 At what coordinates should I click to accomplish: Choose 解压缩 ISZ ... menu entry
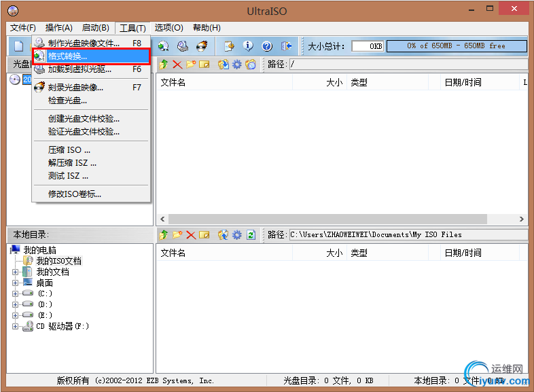pos(91,163)
